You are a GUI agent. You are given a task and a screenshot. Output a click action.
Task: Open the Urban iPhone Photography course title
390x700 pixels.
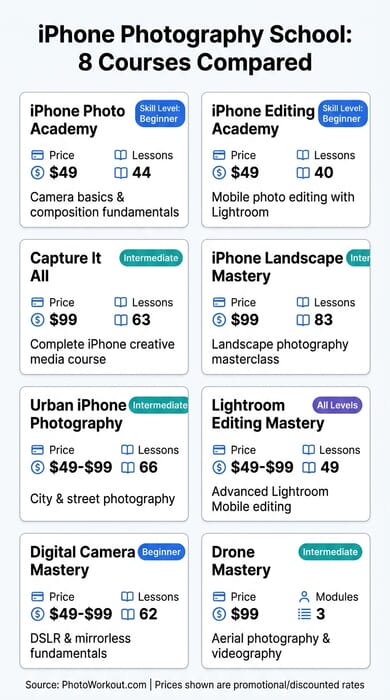click(79, 414)
